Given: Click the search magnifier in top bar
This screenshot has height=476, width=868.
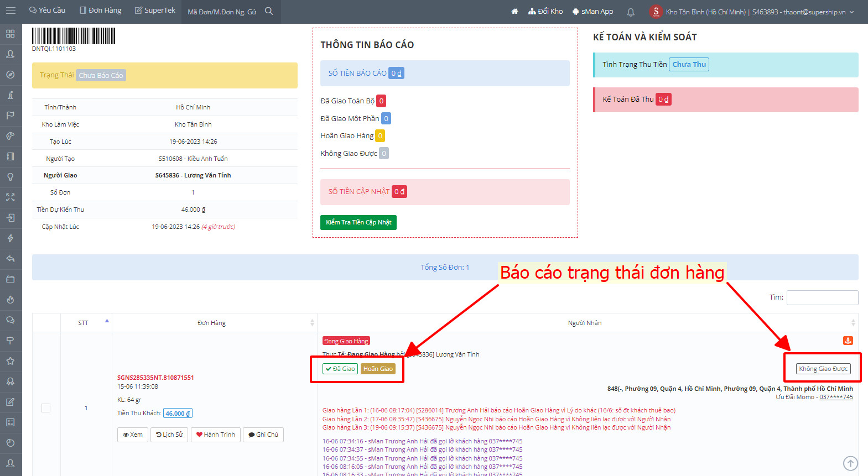Looking at the screenshot, I should pos(269,11).
